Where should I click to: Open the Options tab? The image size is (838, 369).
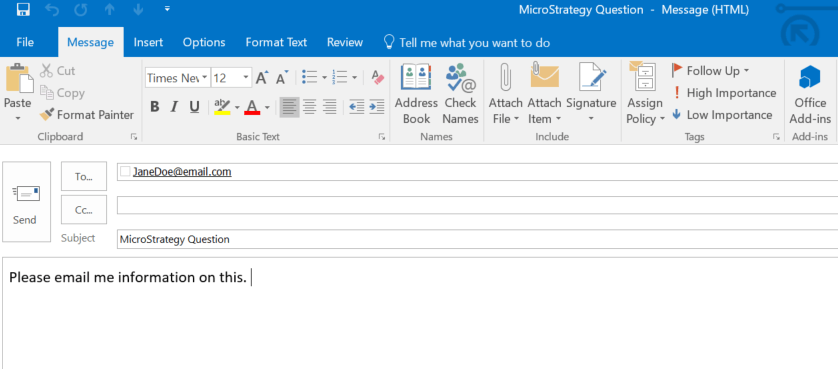(x=204, y=42)
